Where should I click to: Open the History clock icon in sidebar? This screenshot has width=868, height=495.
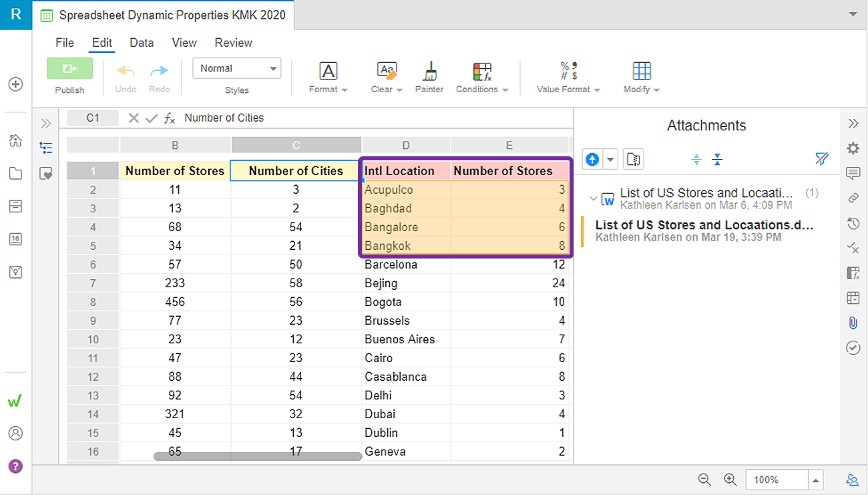[x=853, y=223]
